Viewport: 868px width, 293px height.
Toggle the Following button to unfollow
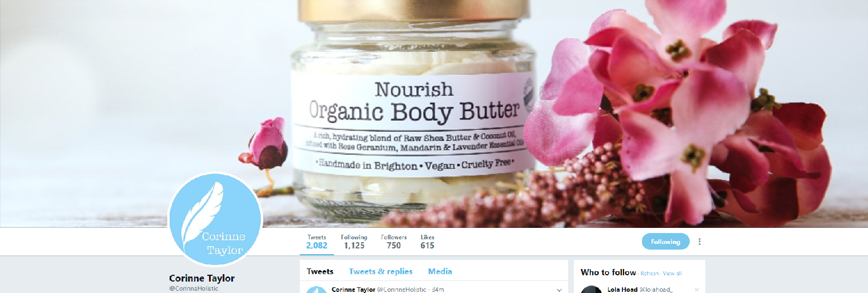665,242
